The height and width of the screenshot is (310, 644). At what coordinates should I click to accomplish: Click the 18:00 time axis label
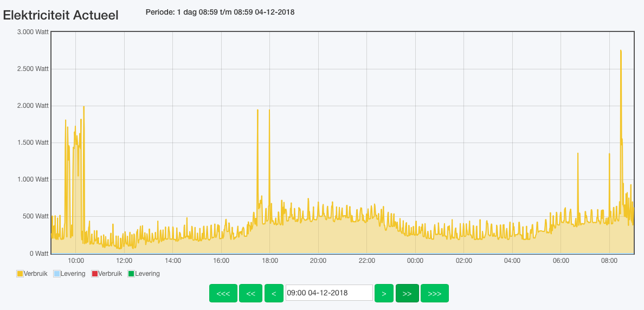pyautogui.click(x=270, y=261)
